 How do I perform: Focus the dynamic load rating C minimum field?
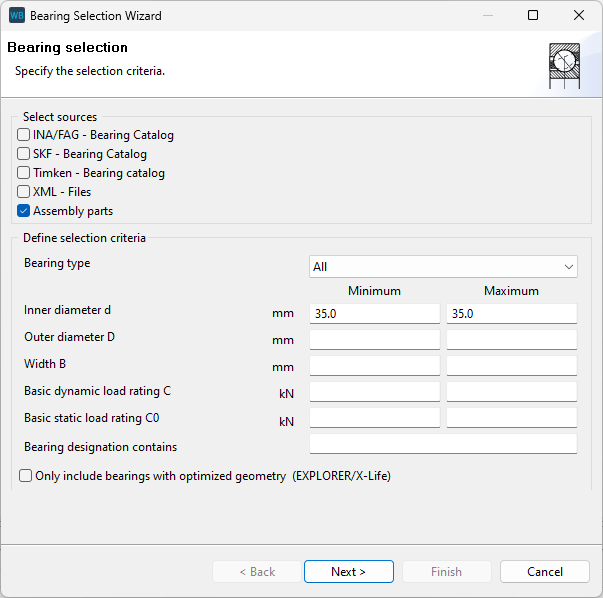(374, 392)
